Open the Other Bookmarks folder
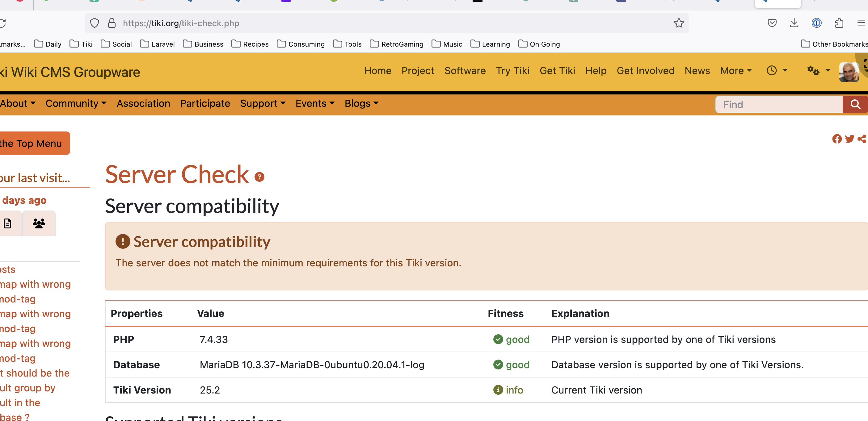 point(834,44)
